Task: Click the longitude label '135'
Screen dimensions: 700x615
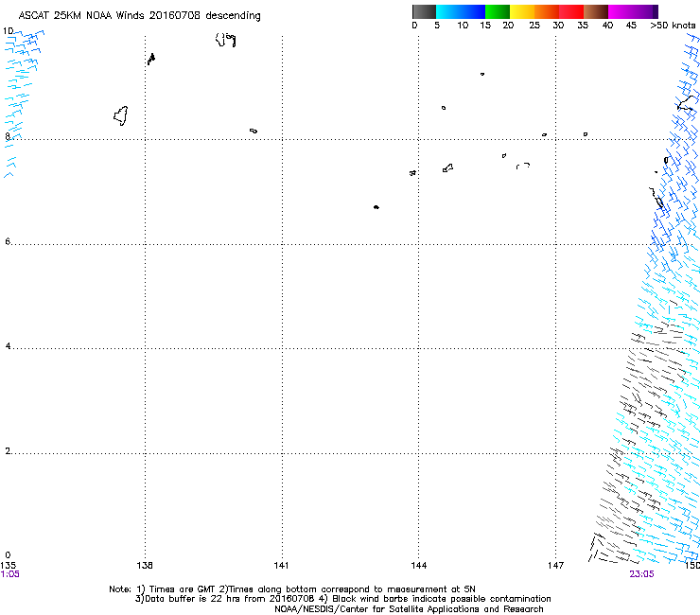Action: pos(8,566)
